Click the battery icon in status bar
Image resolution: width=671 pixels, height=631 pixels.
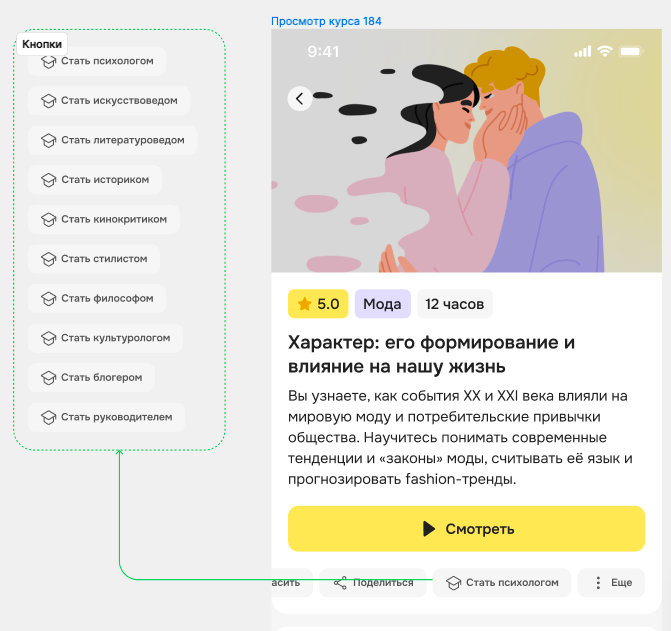(631, 52)
